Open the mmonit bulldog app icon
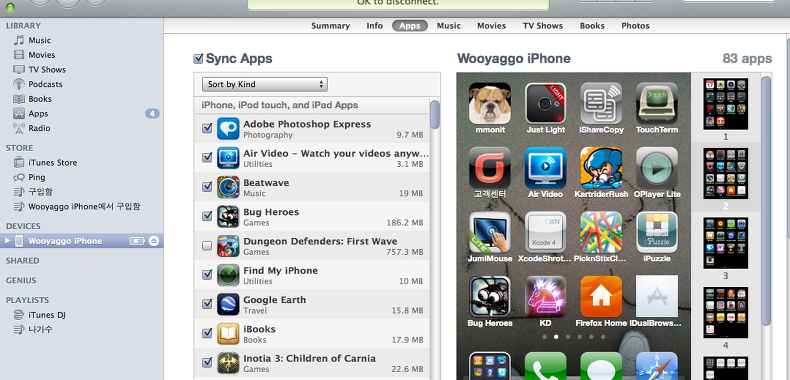 [490, 103]
